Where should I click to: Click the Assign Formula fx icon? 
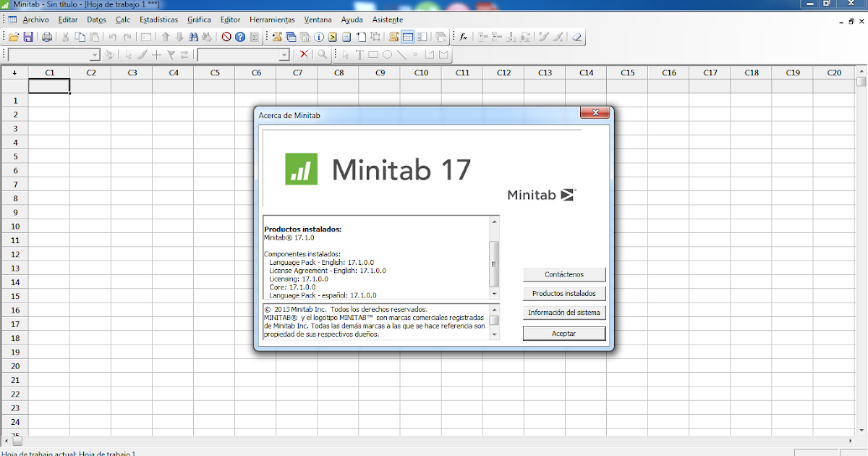click(463, 37)
